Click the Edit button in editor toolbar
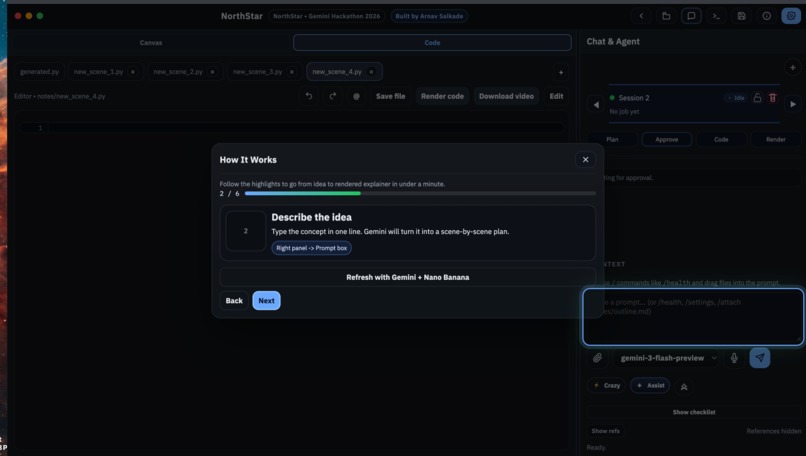Viewport: 806px width, 456px height. (556, 96)
